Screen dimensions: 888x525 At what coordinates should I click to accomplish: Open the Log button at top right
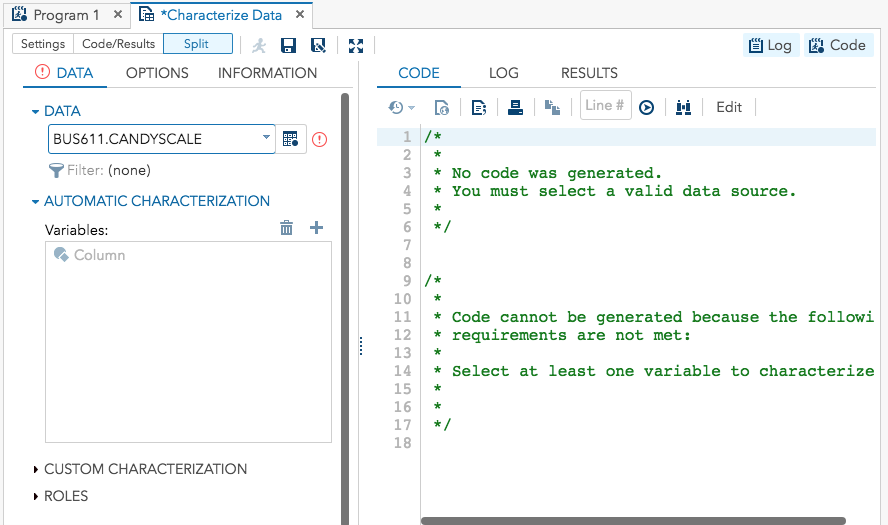coord(771,45)
